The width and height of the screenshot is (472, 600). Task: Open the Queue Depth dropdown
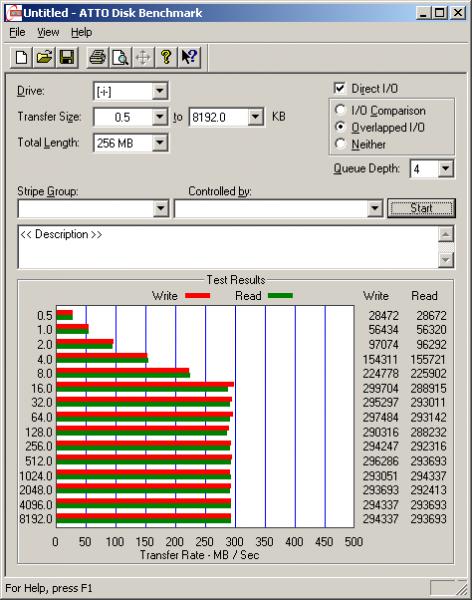click(x=446, y=169)
